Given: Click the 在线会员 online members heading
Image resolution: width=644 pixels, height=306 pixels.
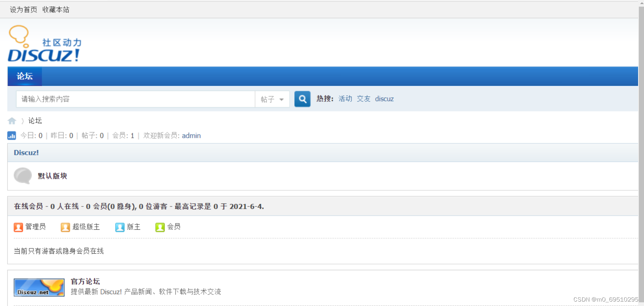Looking at the screenshot, I should click(139, 206).
